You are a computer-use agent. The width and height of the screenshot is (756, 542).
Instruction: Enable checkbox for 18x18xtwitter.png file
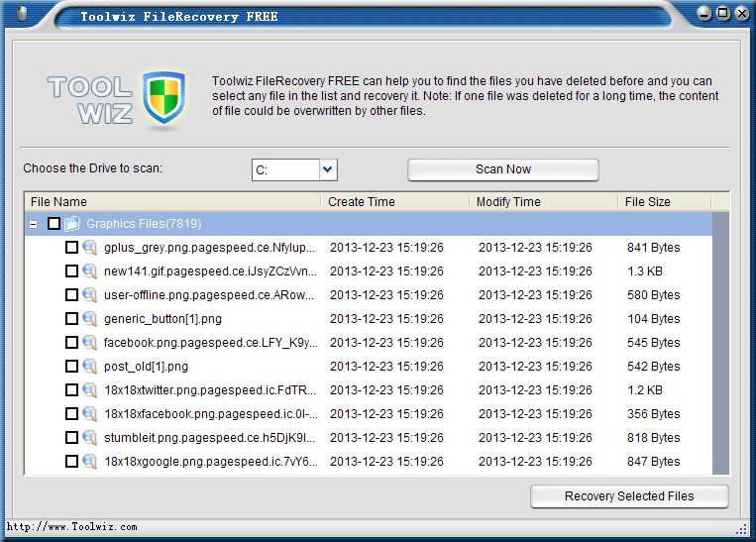point(71,390)
